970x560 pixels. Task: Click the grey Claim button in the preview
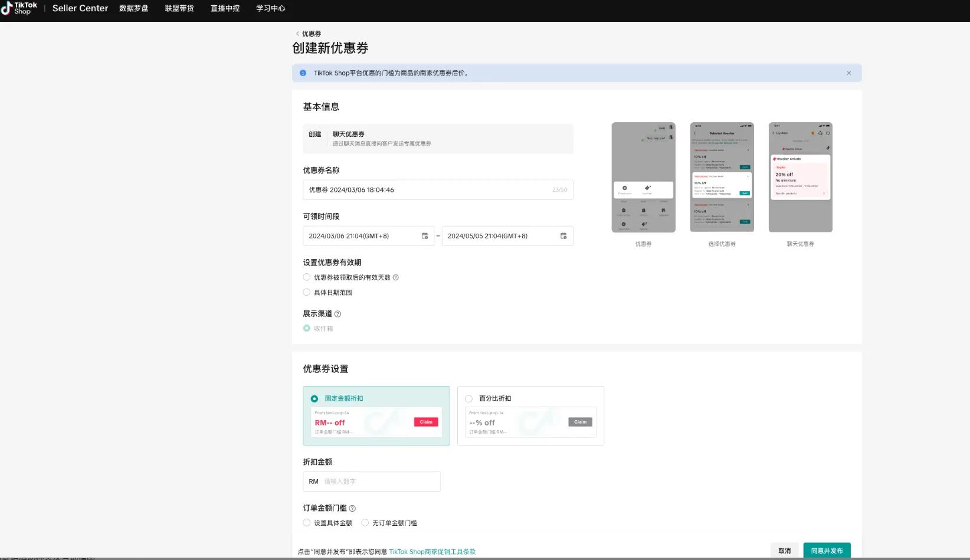coord(581,422)
